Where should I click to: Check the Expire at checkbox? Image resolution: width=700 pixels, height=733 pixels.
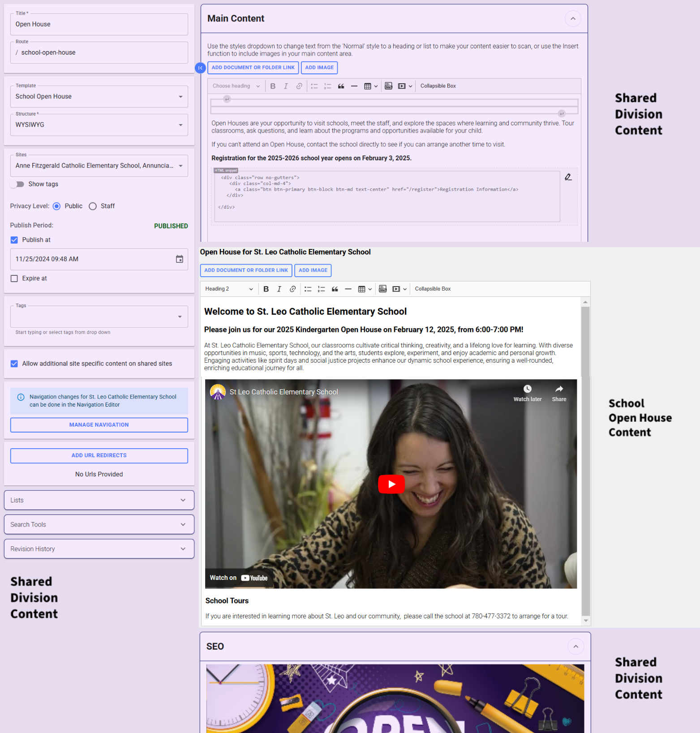pyautogui.click(x=14, y=279)
